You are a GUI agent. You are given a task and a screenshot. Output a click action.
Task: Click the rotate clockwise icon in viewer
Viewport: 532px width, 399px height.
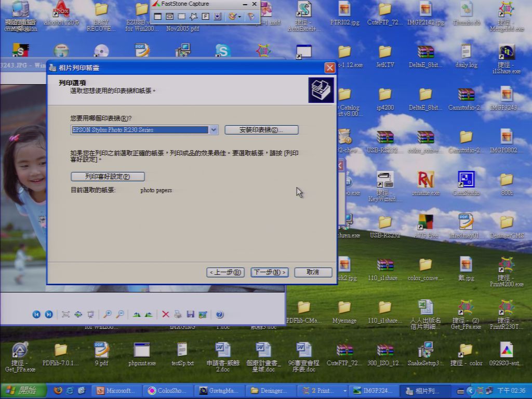(137, 314)
